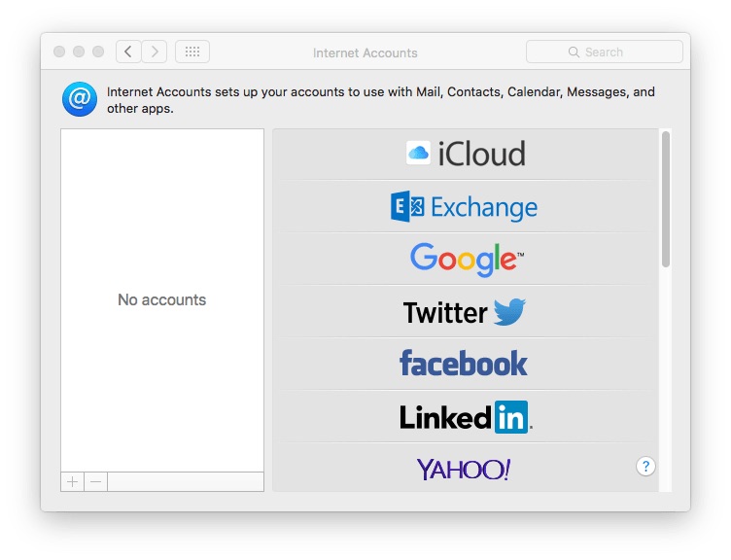This screenshot has width=731, height=560.
Task: Click the "No accounts" text
Action: coord(161,299)
